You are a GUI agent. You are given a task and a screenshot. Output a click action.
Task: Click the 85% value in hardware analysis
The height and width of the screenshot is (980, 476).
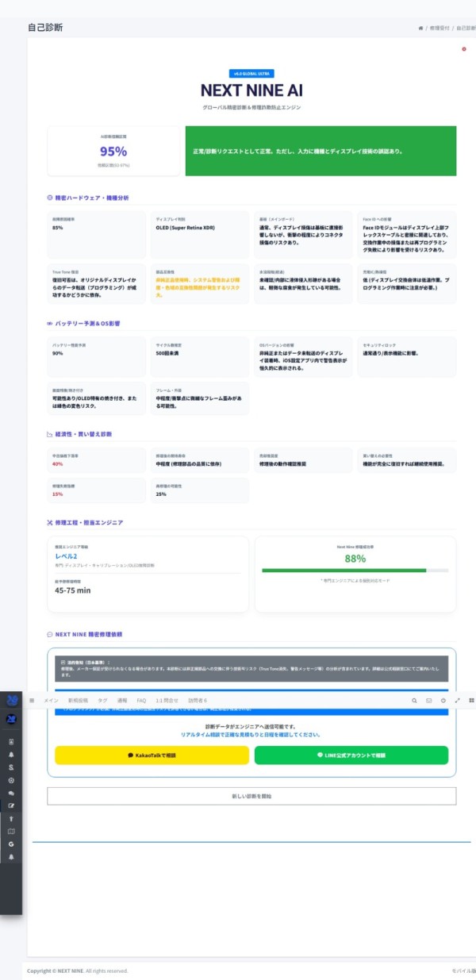58,227
